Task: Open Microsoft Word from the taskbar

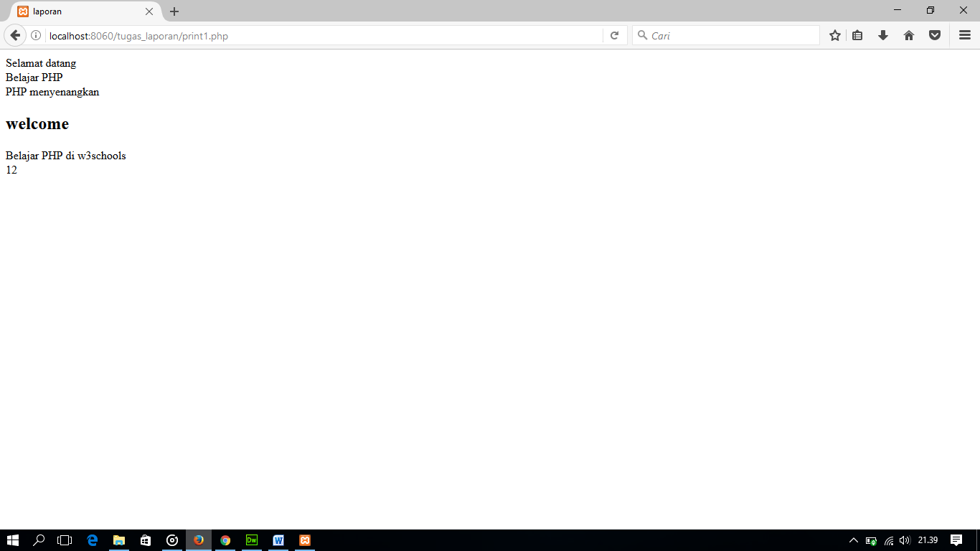Action: (x=278, y=540)
